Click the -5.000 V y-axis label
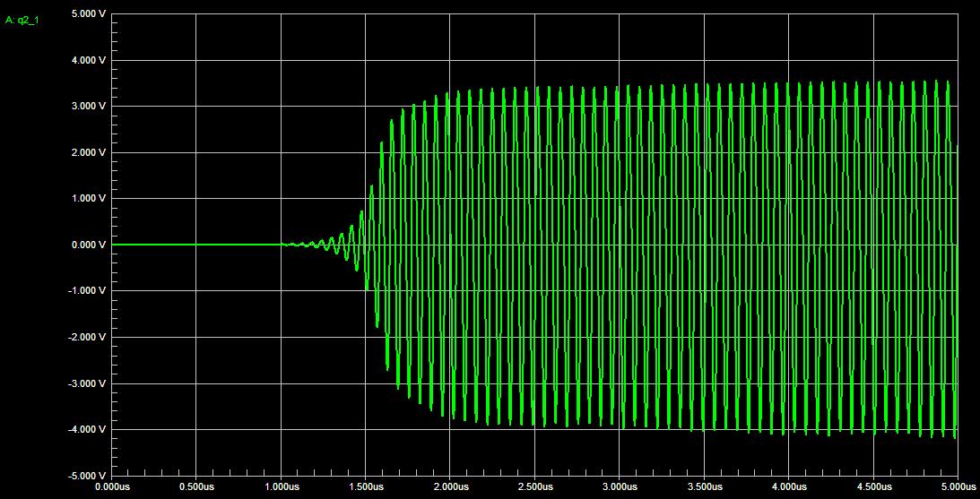 click(87, 476)
